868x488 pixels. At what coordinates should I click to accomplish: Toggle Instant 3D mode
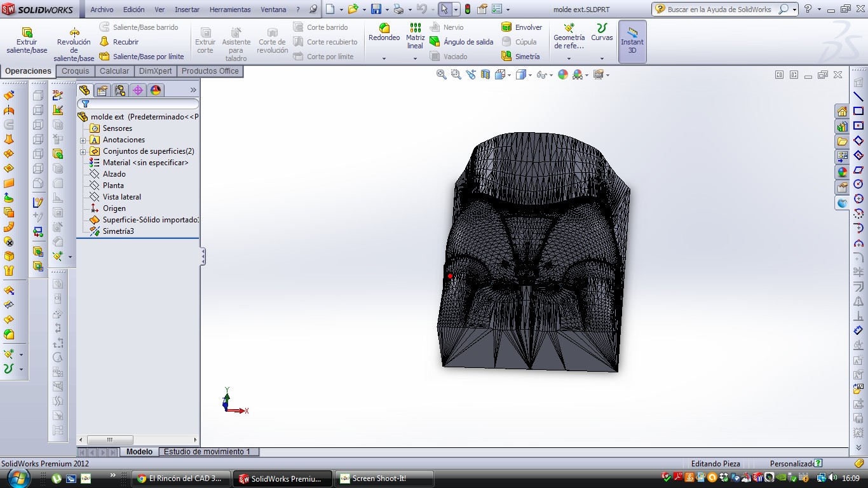632,41
